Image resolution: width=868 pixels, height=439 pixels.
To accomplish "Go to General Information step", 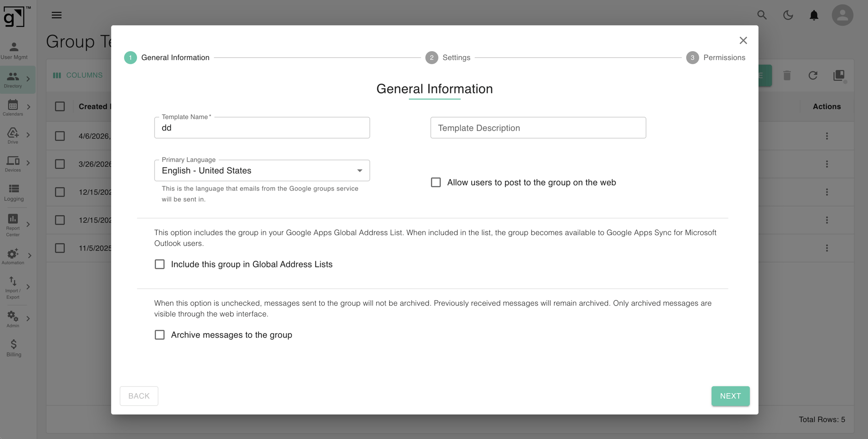I will click(167, 57).
